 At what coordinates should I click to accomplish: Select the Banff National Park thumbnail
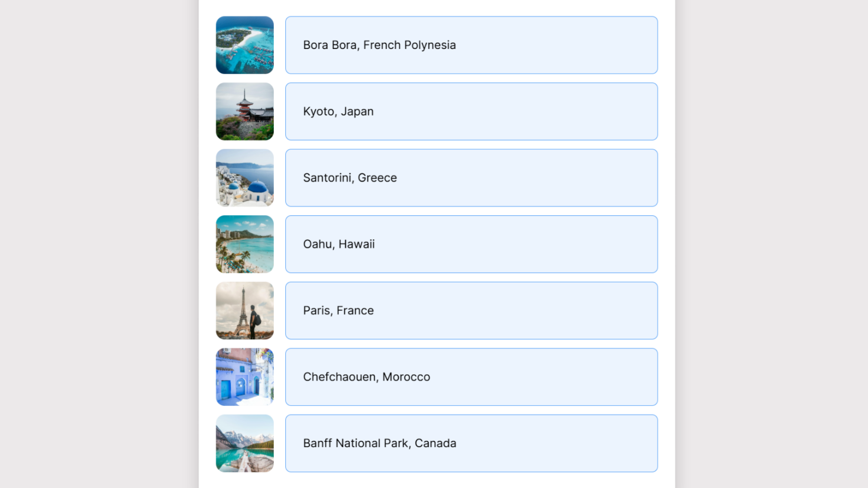click(244, 443)
